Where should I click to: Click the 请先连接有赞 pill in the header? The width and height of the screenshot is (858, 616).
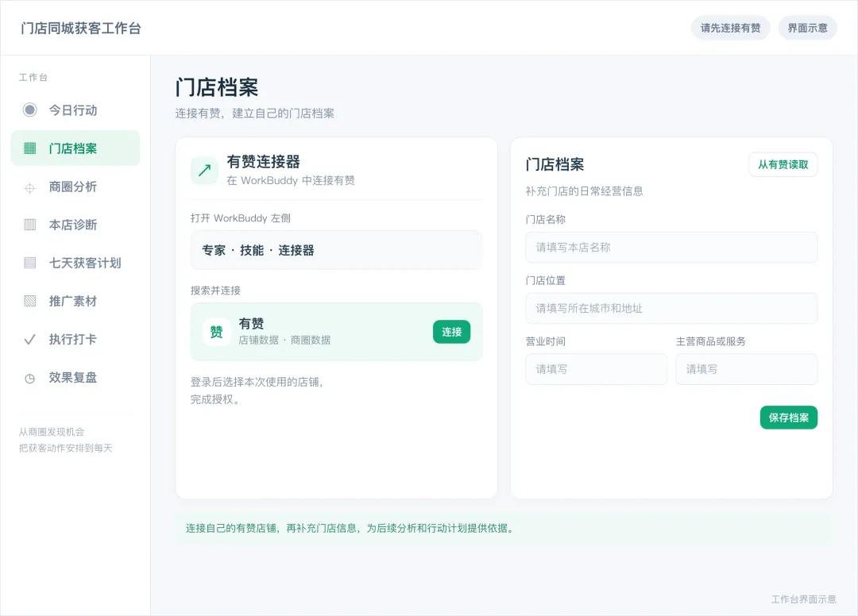[731, 28]
